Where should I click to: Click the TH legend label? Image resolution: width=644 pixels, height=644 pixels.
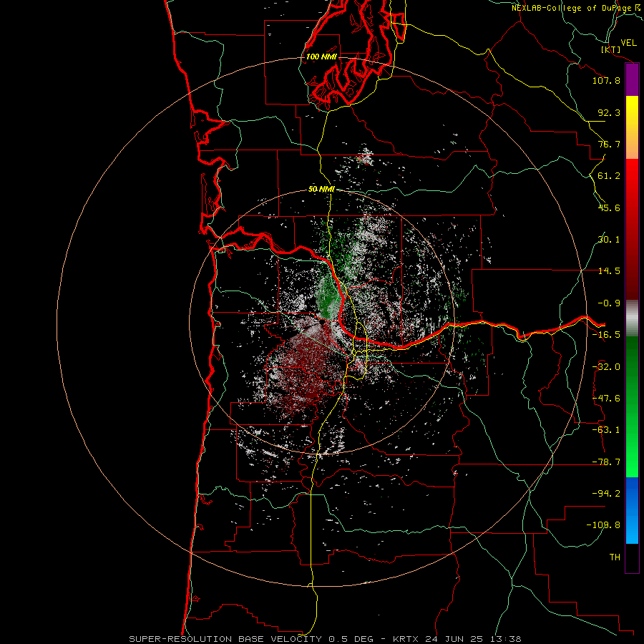pyautogui.click(x=615, y=557)
